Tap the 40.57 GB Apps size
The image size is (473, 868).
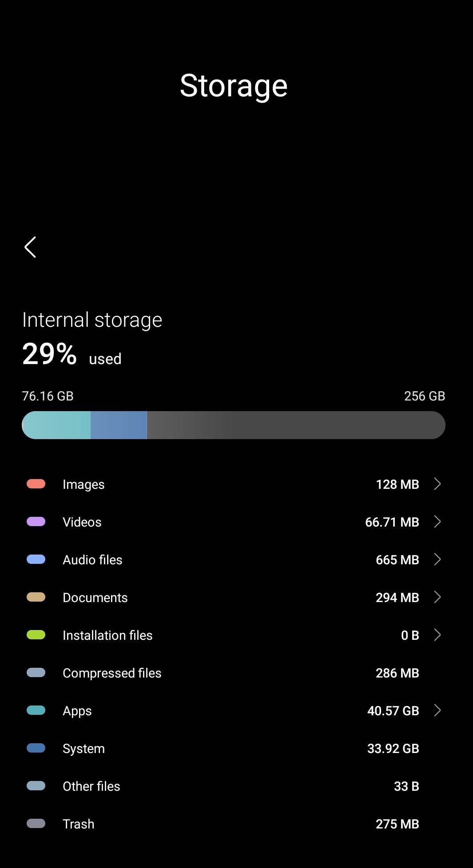(393, 711)
